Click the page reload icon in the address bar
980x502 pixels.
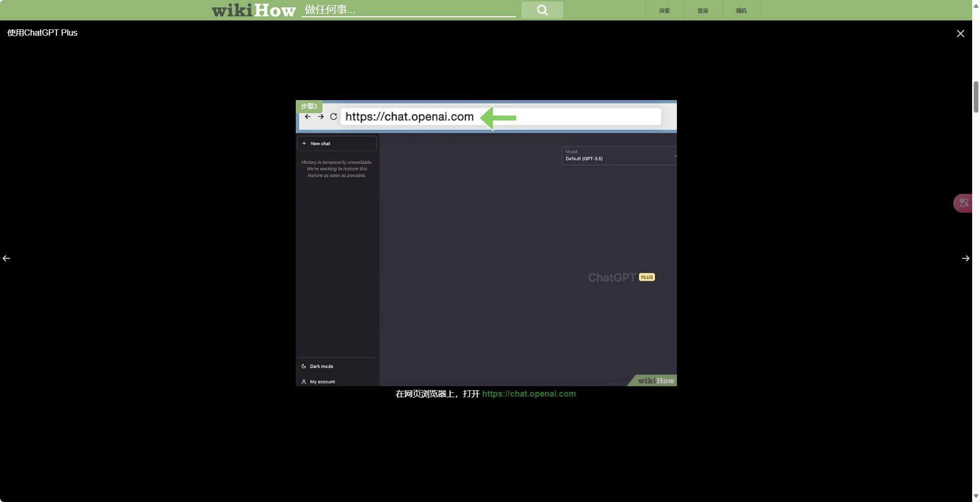(x=333, y=116)
